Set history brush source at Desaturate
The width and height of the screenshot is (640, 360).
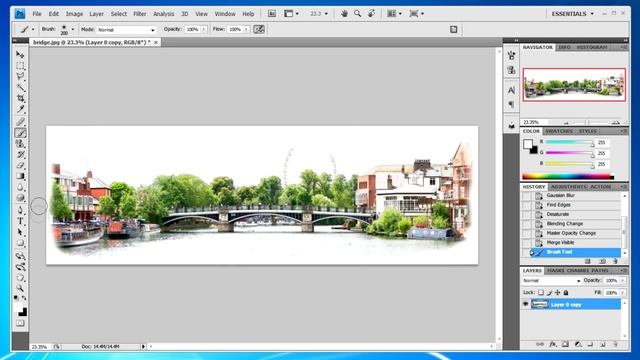pyautogui.click(x=527, y=214)
